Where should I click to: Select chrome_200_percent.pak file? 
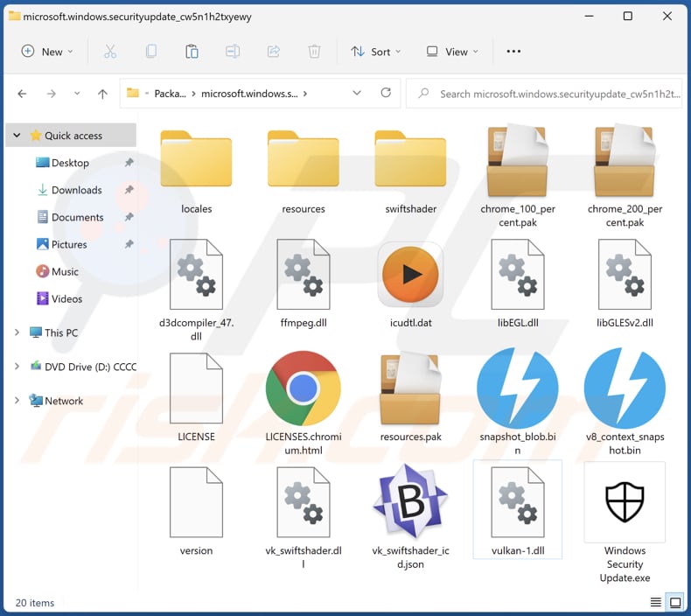(625, 177)
